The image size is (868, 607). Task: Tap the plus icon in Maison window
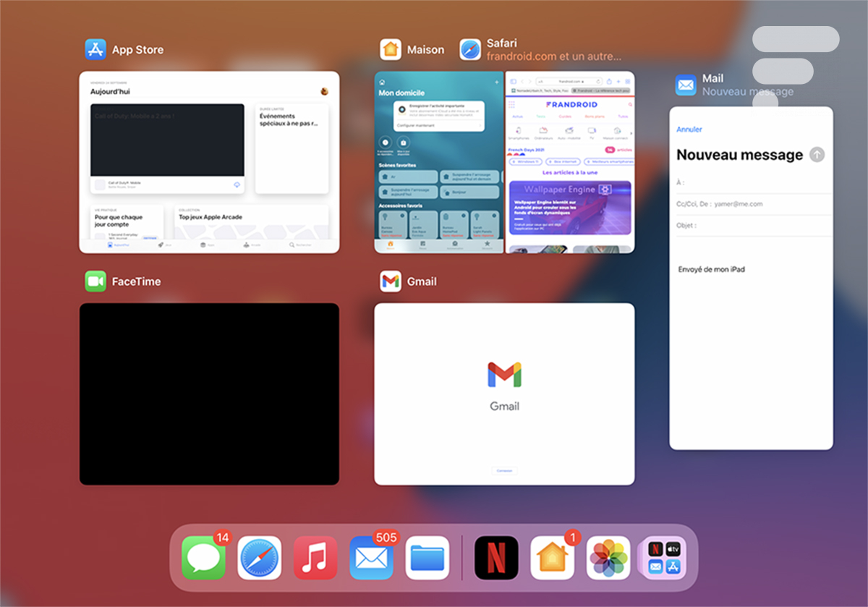click(496, 82)
